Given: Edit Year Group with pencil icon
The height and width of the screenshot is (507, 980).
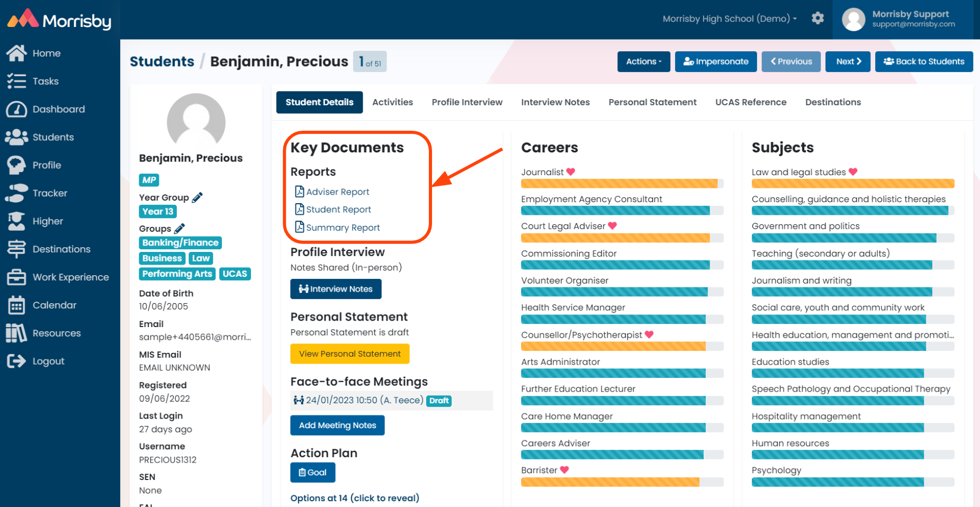Looking at the screenshot, I should 197,197.
